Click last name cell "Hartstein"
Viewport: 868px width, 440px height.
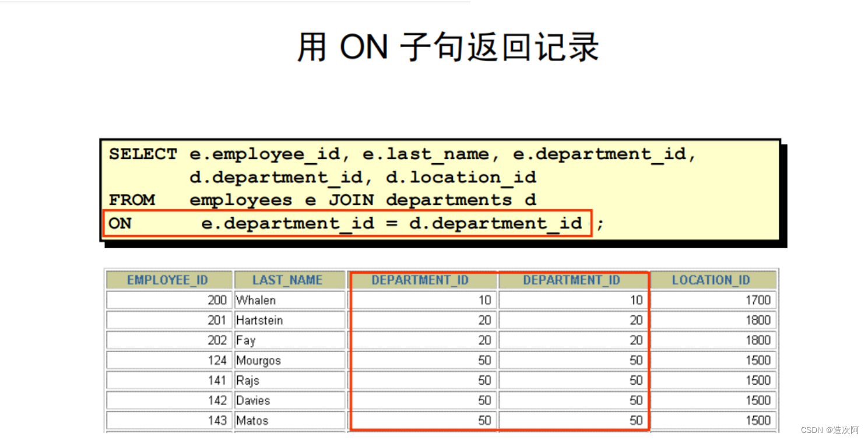coord(290,320)
